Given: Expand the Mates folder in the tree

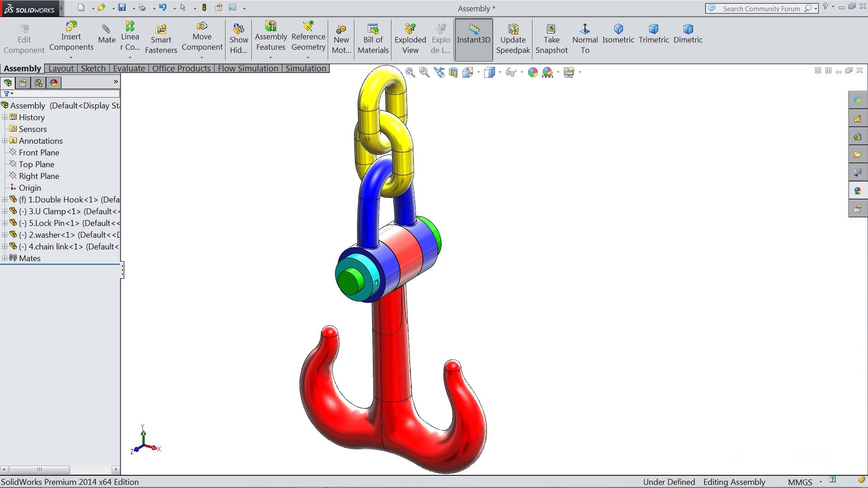Looking at the screenshot, I should tap(4, 258).
